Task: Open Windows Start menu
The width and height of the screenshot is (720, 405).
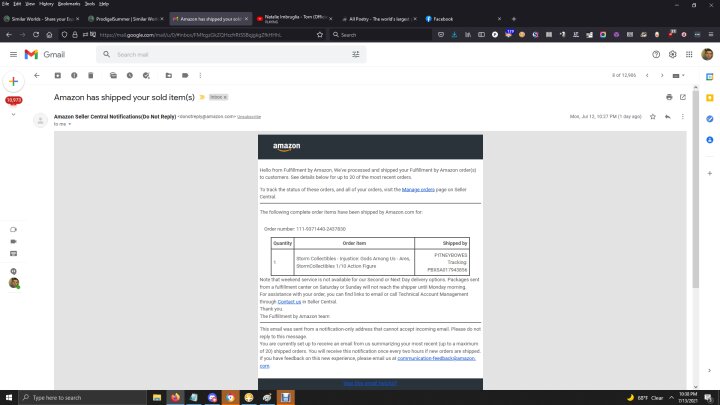Action: (9, 397)
